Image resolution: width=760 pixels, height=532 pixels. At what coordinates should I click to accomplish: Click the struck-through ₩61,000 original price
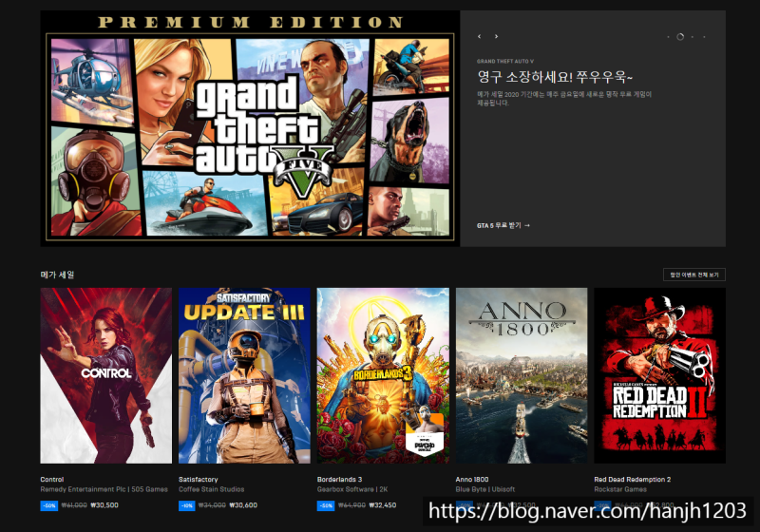point(74,504)
